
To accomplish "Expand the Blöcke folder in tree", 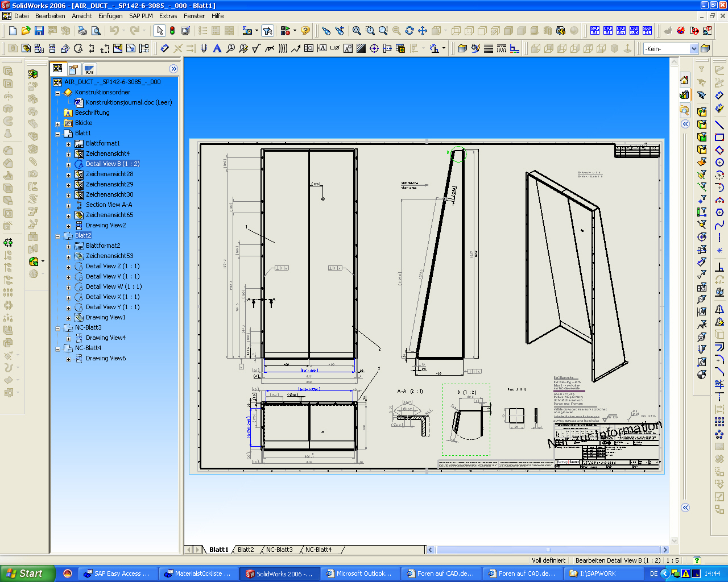I will point(57,123).
